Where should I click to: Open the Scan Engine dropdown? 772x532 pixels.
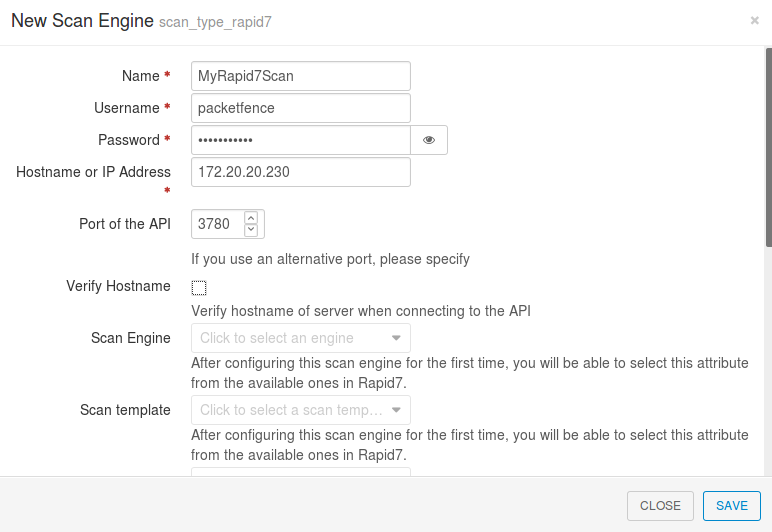click(x=301, y=338)
